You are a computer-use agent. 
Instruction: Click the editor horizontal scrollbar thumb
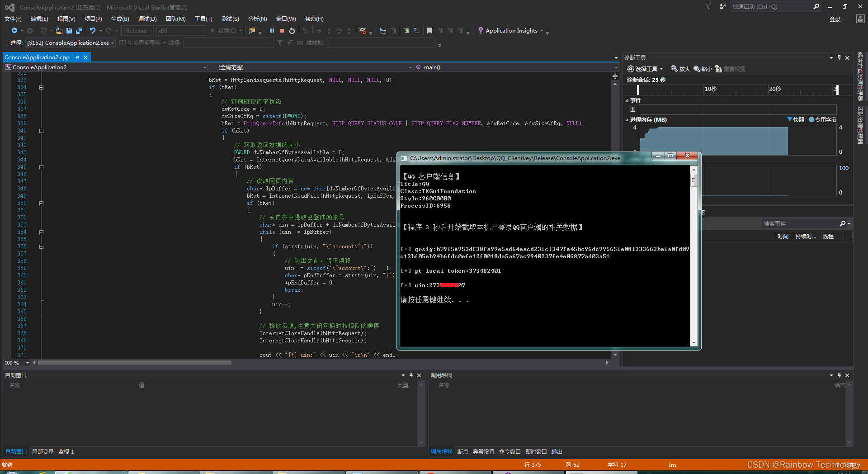pos(135,363)
